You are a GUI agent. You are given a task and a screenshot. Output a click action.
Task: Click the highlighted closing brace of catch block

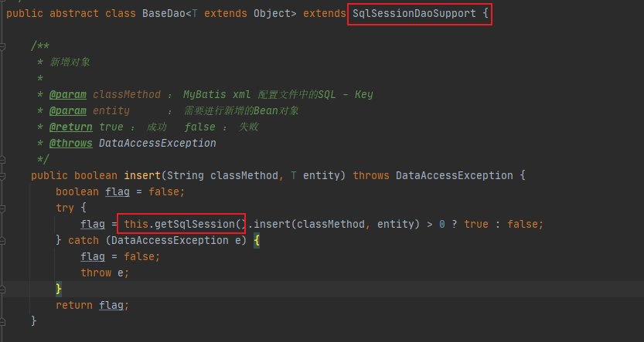[x=59, y=289]
